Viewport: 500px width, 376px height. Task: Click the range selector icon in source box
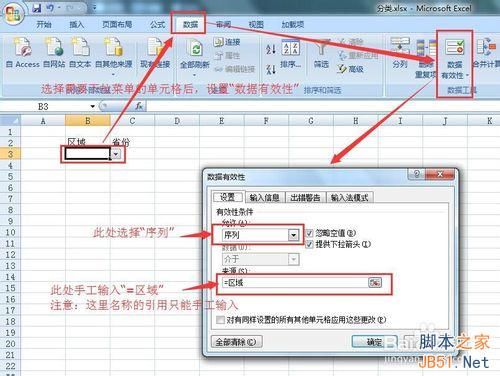coord(375,283)
